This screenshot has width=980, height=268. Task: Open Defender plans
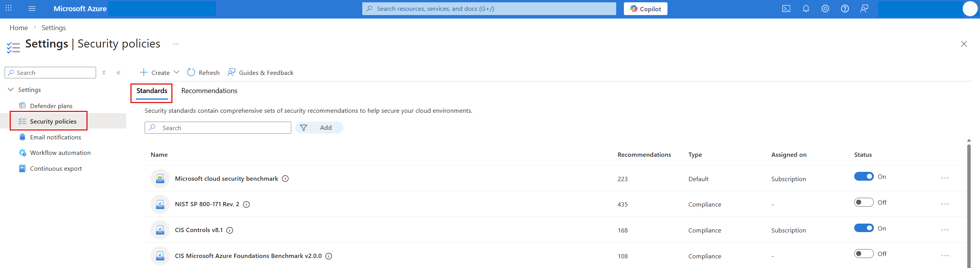(x=51, y=106)
